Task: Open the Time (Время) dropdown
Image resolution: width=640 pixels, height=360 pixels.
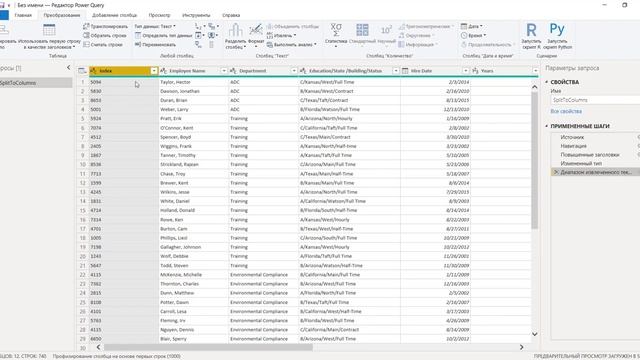Action: pyautogui.click(x=473, y=36)
